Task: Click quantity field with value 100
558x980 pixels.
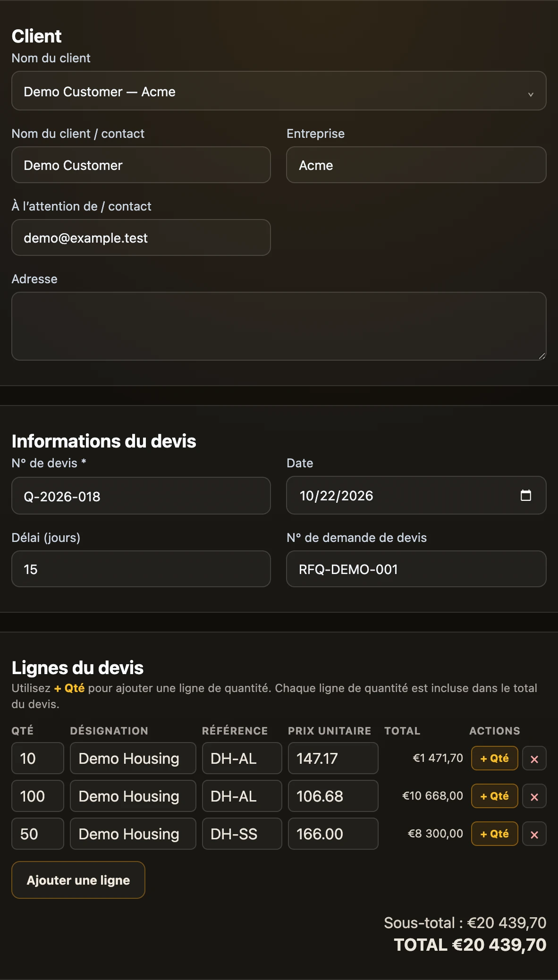Action: pos(38,796)
